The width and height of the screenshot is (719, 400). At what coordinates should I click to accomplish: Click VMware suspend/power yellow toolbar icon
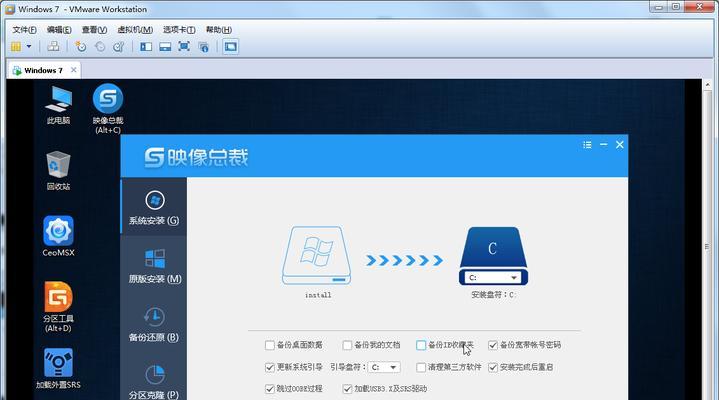tap(16, 46)
